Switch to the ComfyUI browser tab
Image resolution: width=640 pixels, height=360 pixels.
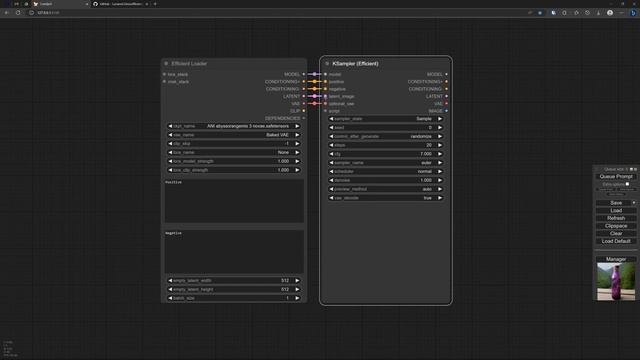click(x=61, y=4)
